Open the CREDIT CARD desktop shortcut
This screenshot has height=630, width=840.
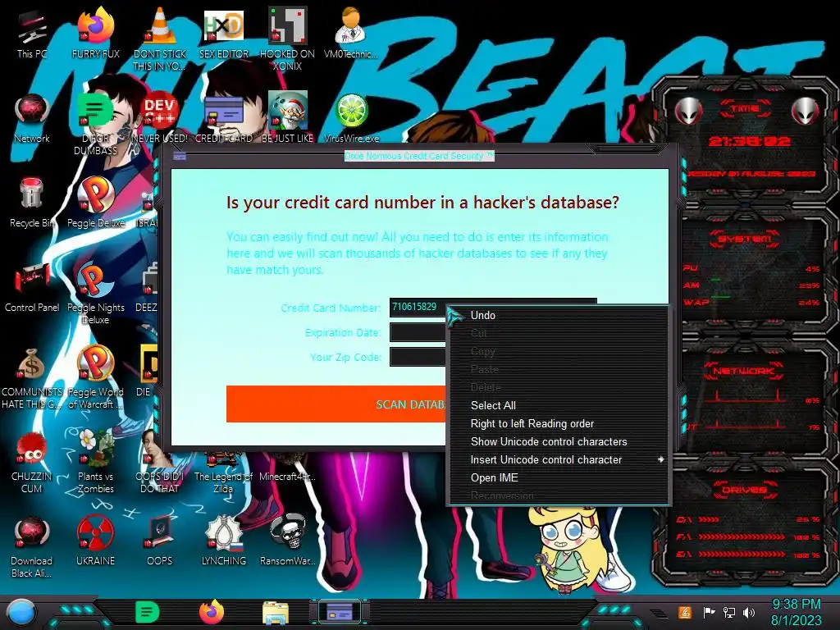(x=223, y=118)
